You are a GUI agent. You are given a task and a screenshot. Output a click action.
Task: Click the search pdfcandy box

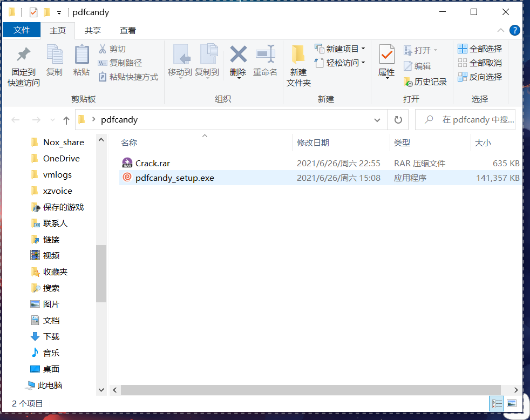pos(465,120)
